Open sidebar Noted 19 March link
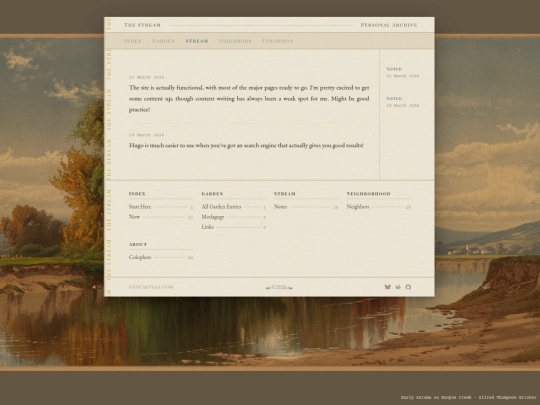The width and height of the screenshot is (540, 405). [x=403, y=102]
